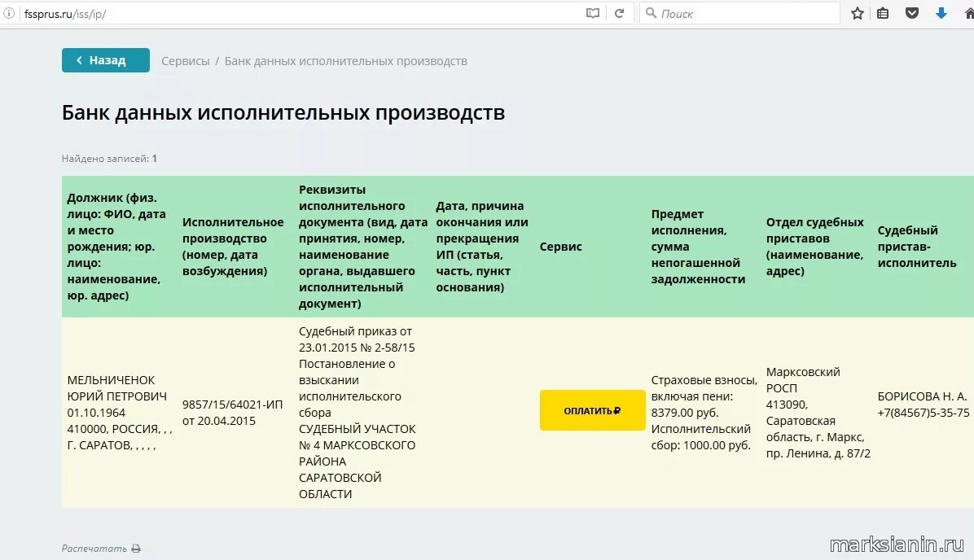Click the Банк данных исполнительных производств breadcrumb
This screenshot has width=974, height=560.
[x=347, y=60]
